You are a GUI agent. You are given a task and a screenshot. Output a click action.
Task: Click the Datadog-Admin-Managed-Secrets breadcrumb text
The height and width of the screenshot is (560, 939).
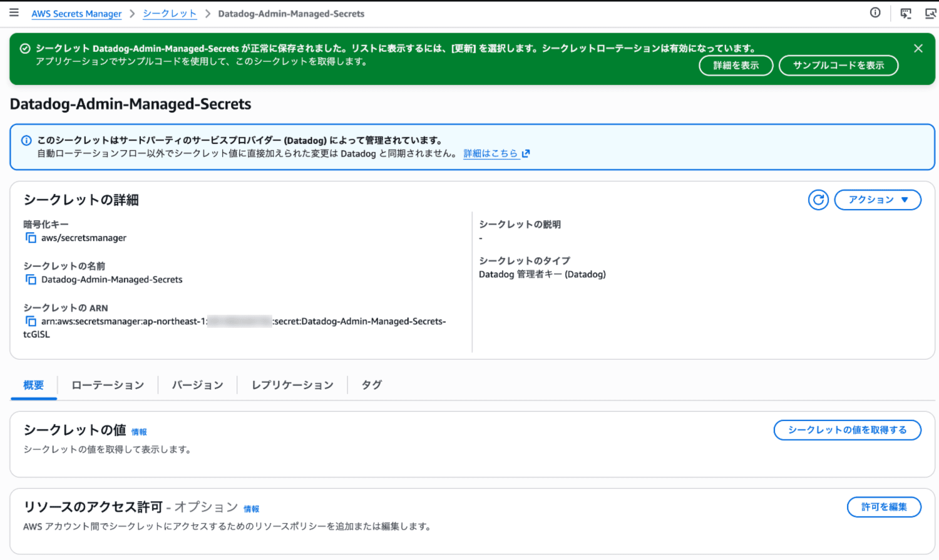pos(291,13)
